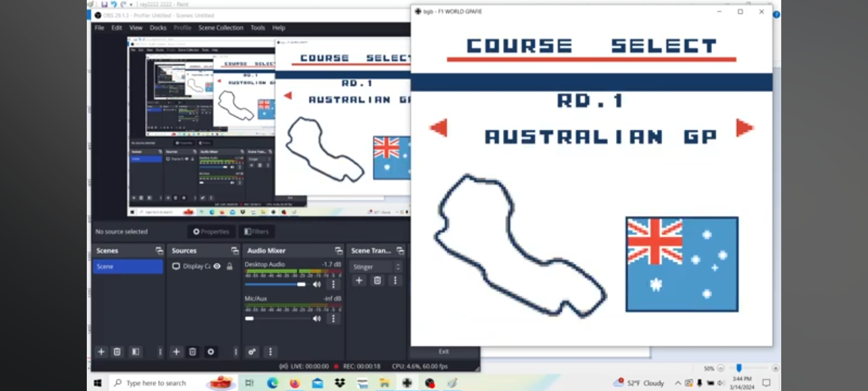Viewport: 868px width, 391px height.
Task: Mute the Mic/Aux speaker icon
Action: coord(317,319)
